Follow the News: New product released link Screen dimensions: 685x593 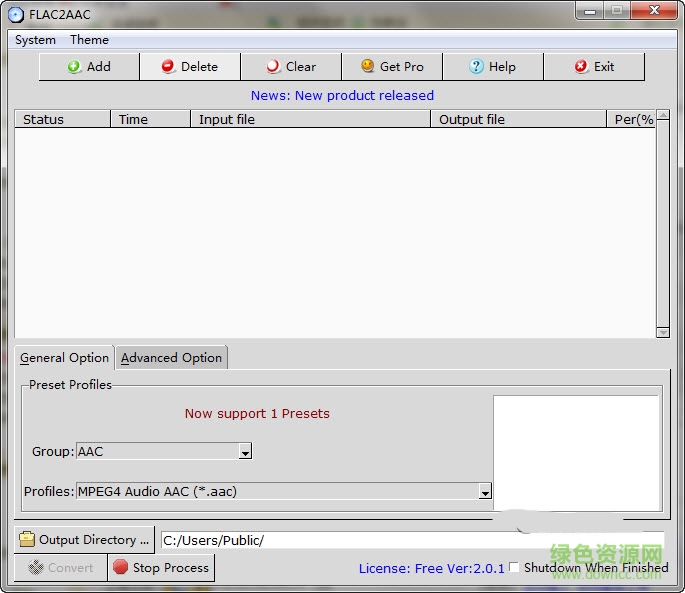coord(342,96)
